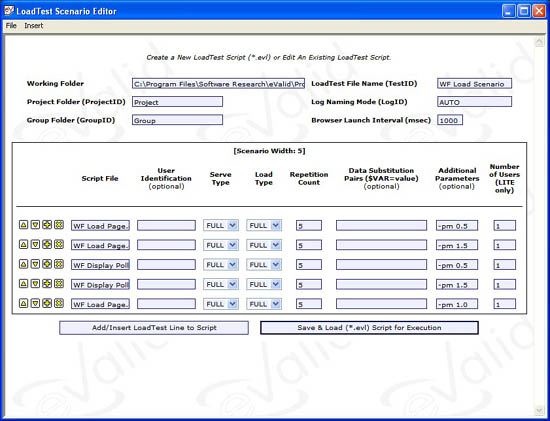
Task: Click the LoadTest Scenario Editor title bar icon
Action: pos(8,11)
